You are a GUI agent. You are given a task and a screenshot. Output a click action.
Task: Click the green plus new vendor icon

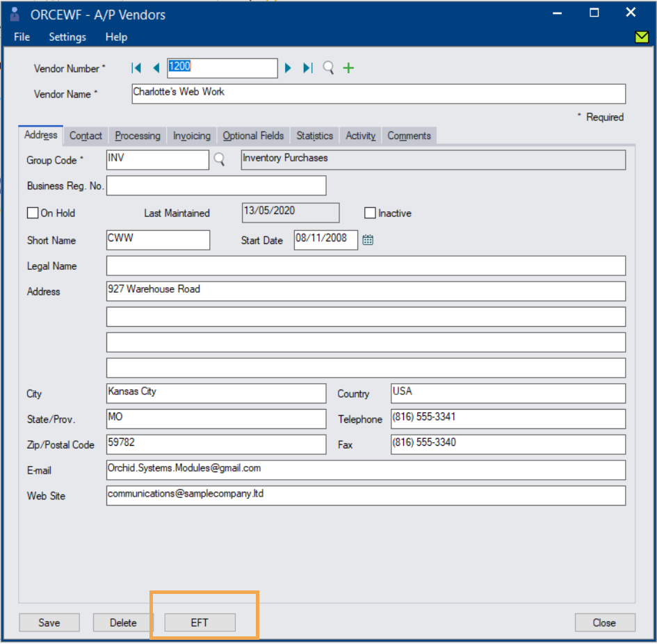tap(349, 68)
